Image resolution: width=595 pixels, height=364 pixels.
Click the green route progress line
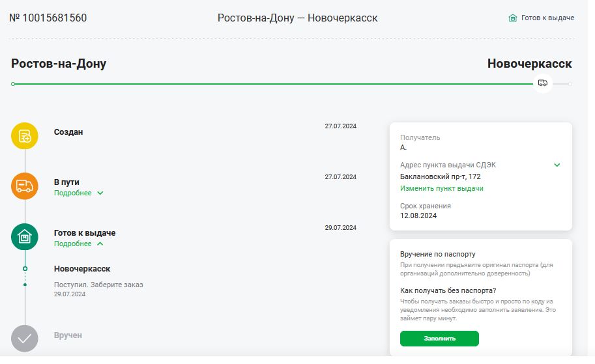(x=273, y=84)
